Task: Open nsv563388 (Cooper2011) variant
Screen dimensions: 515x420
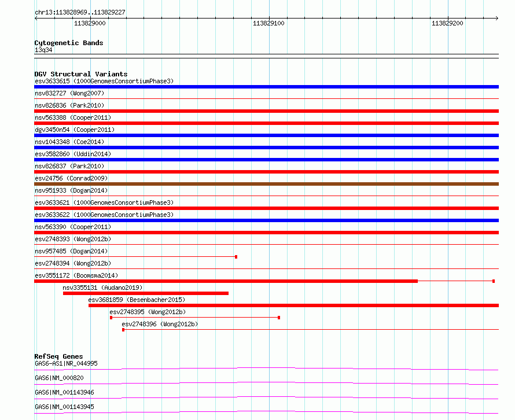Action: click(x=73, y=117)
